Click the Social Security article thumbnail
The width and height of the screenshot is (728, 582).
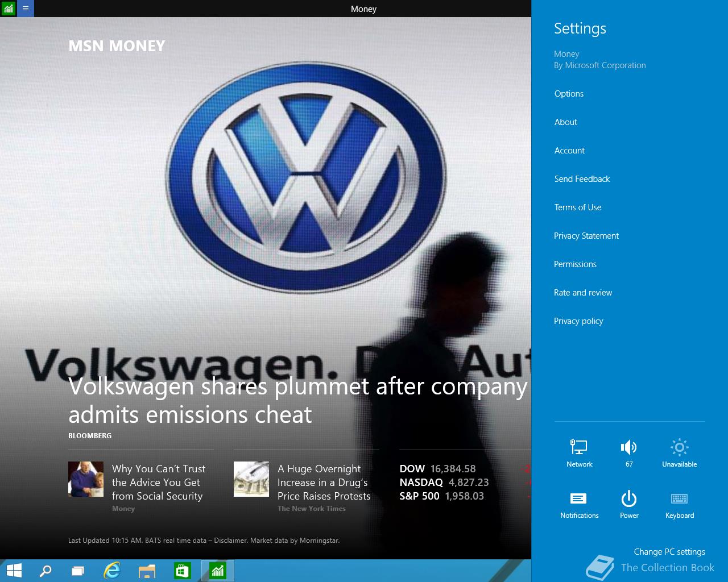click(86, 479)
